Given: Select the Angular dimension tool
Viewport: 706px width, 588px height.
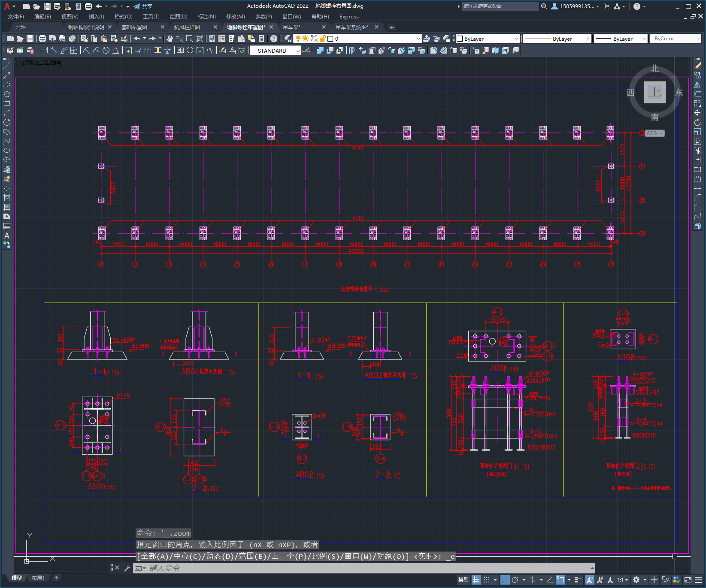Looking at the screenshot, I should (x=116, y=50).
